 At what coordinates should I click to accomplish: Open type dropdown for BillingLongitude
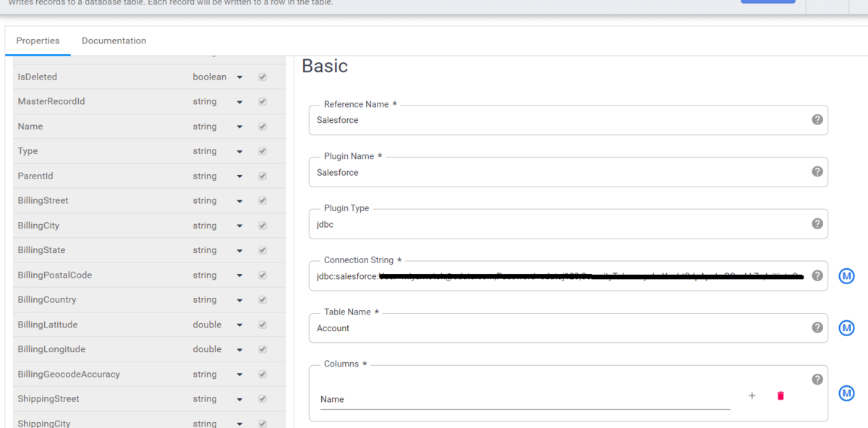click(218, 349)
